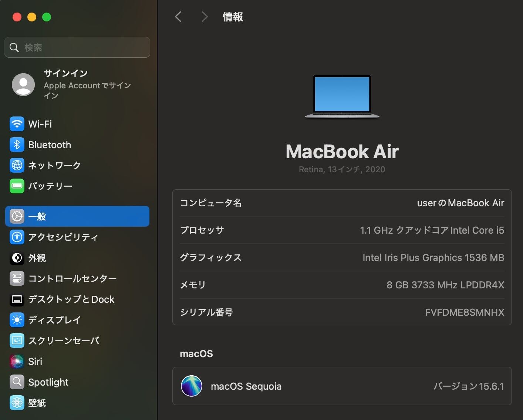Click the macOS section heading
Image resolution: width=523 pixels, height=420 pixels.
tap(196, 354)
